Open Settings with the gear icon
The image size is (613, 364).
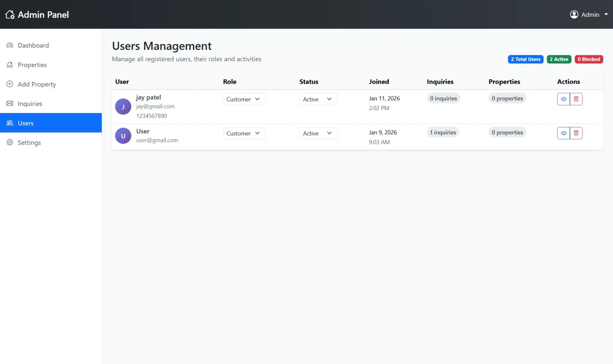point(10,142)
